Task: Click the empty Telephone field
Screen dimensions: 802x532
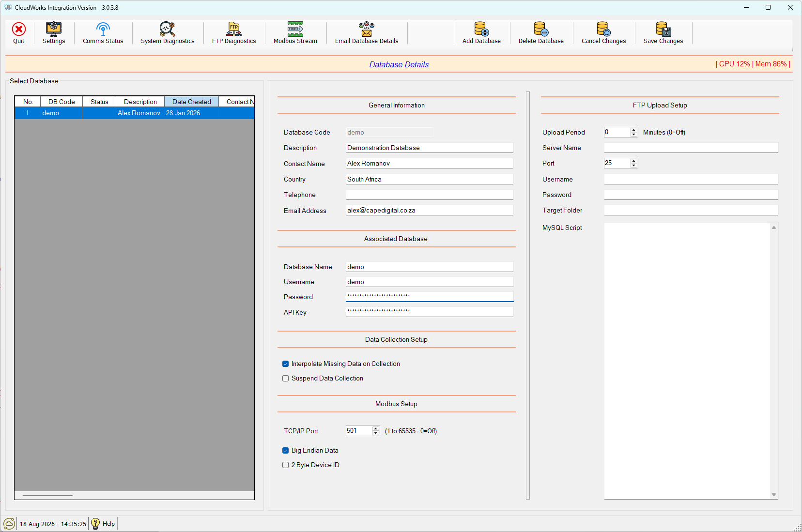Action: point(430,195)
